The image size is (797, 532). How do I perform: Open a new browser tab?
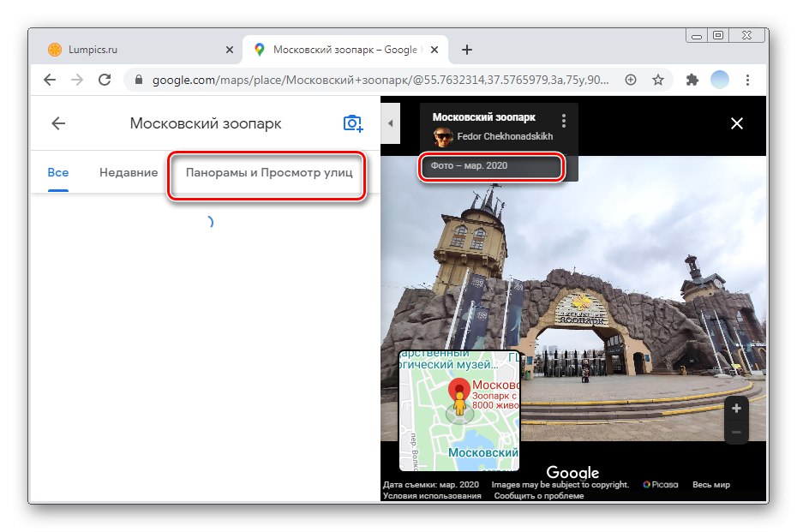pyautogui.click(x=466, y=50)
